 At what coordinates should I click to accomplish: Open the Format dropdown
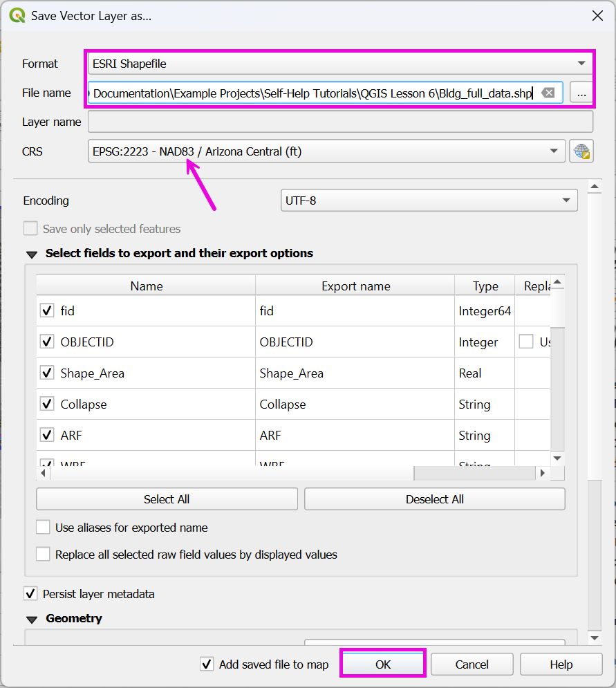(x=339, y=64)
